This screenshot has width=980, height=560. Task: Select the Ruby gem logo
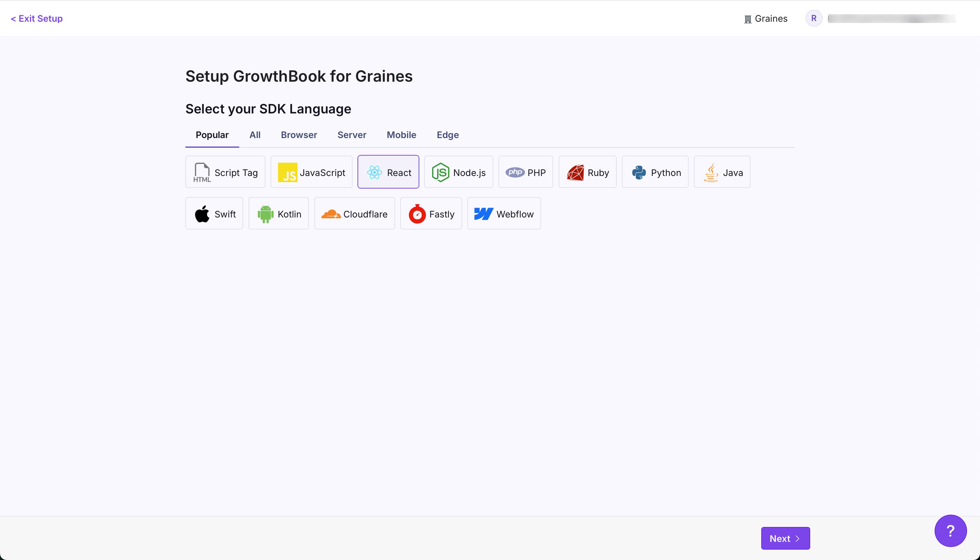[575, 172]
